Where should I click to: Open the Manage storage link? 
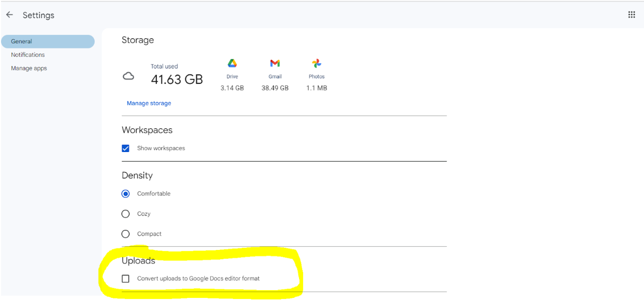click(148, 103)
